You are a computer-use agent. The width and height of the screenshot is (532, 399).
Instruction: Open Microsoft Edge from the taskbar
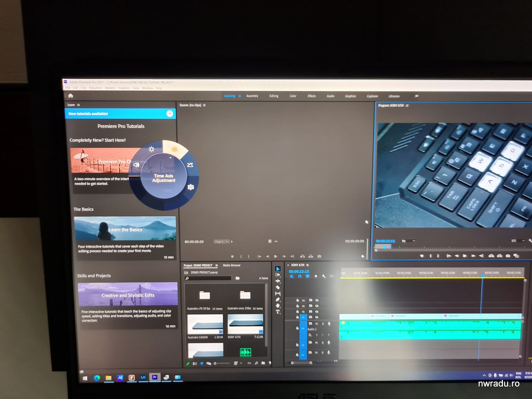[x=97, y=378]
